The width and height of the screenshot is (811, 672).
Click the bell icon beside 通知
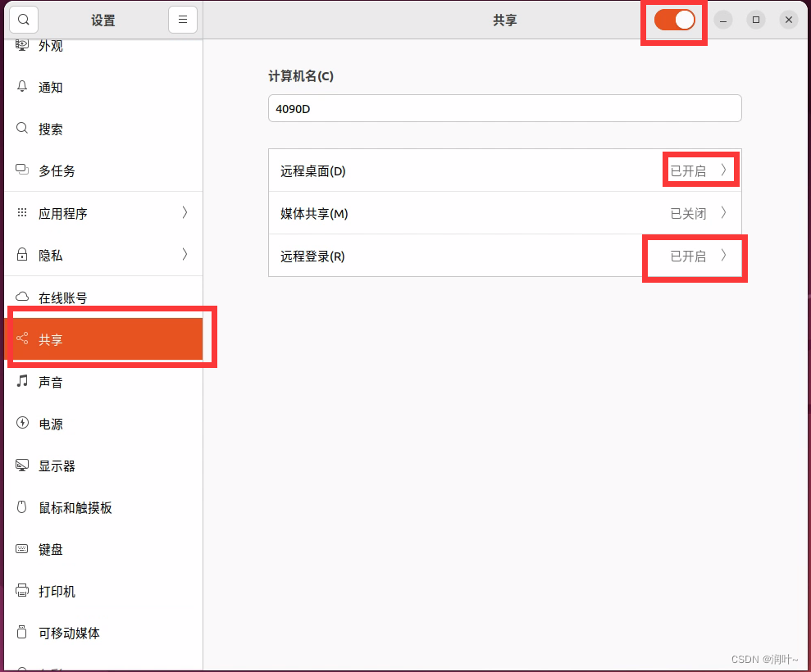[22, 87]
